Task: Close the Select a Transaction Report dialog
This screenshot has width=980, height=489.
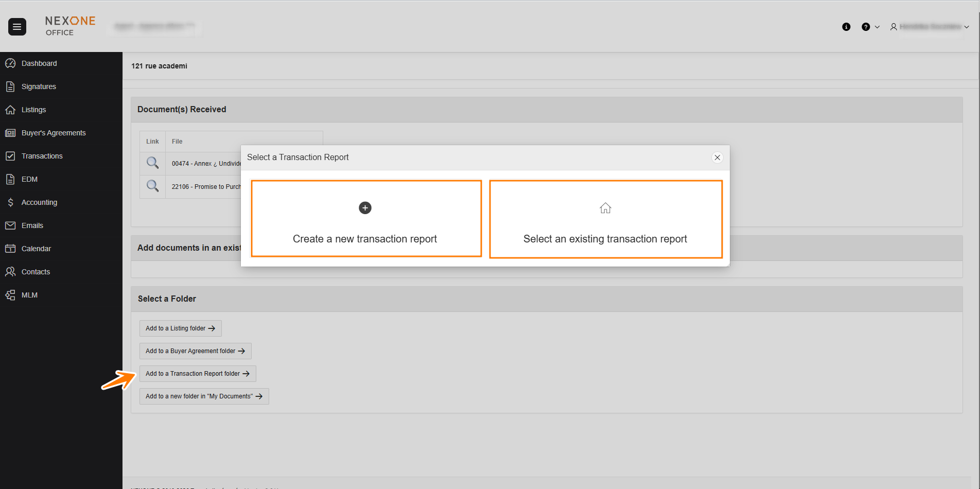Action: click(x=717, y=158)
